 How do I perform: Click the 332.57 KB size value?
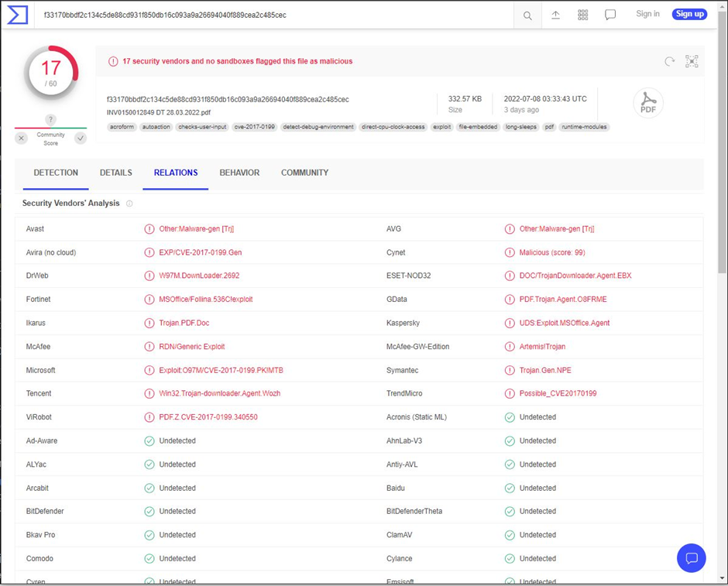[x=465, y=99]
